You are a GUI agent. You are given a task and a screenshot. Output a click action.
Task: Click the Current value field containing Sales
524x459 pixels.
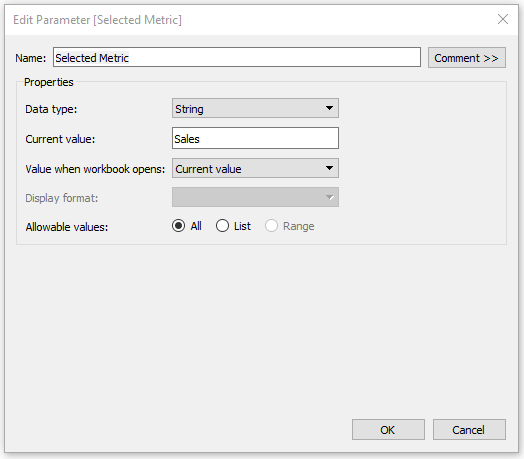[x=255, y=138]
